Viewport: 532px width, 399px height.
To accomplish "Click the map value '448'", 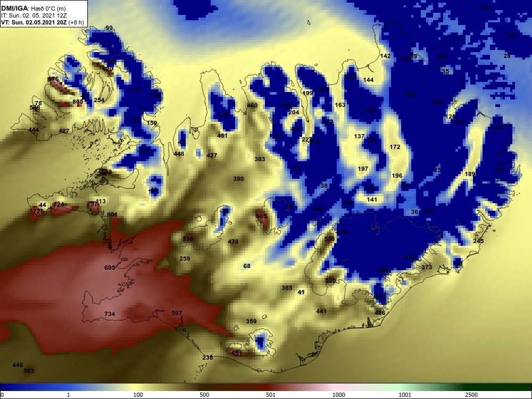I will pos(179,154).
